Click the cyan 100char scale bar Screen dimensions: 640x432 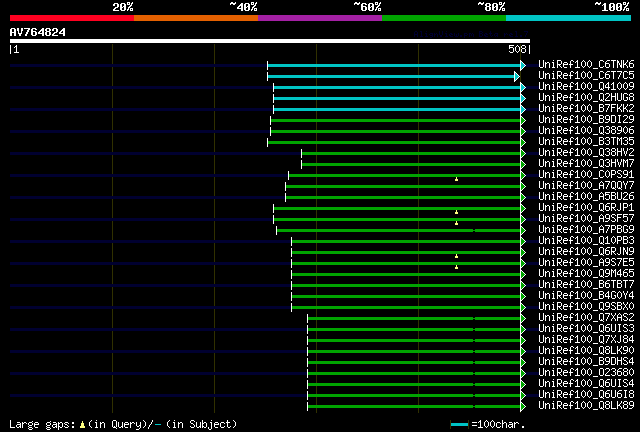[459, 425]
